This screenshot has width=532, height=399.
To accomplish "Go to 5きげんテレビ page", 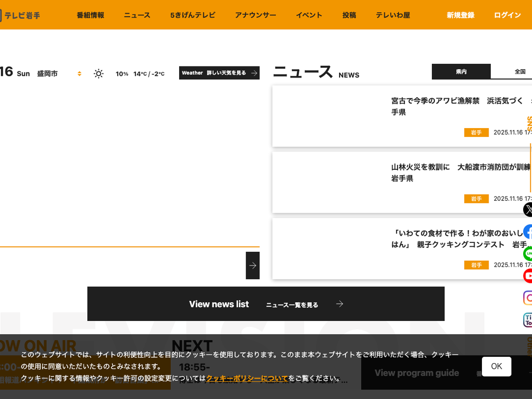I will coord(193,15).
